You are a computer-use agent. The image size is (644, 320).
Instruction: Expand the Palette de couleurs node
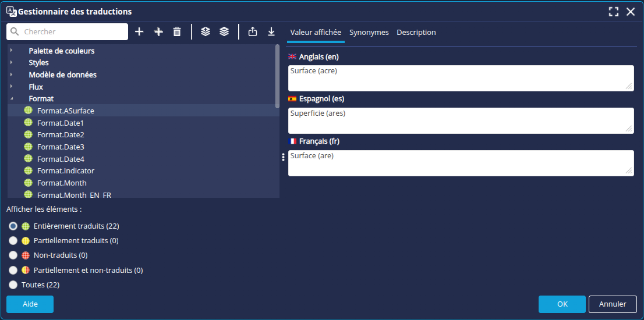tap(12, 51)
